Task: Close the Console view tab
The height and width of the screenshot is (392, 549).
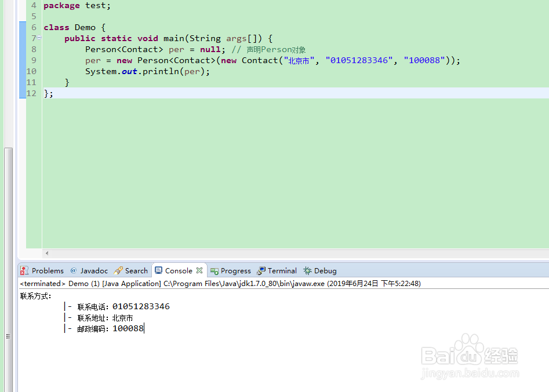Action: pos(199,270)
